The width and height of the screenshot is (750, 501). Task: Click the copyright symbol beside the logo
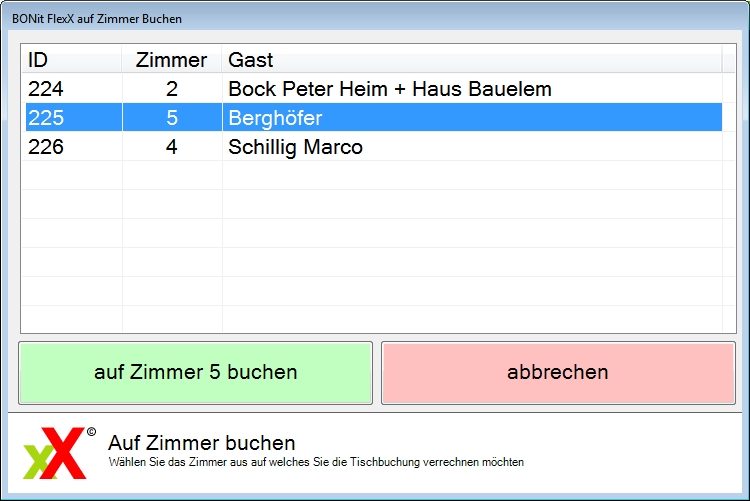[91, 432]
